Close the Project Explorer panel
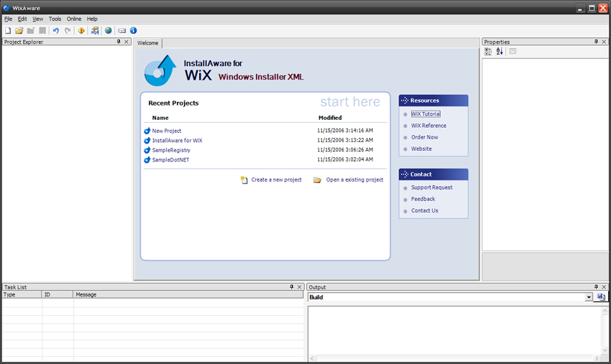611x364 pixels. [127, 42]
